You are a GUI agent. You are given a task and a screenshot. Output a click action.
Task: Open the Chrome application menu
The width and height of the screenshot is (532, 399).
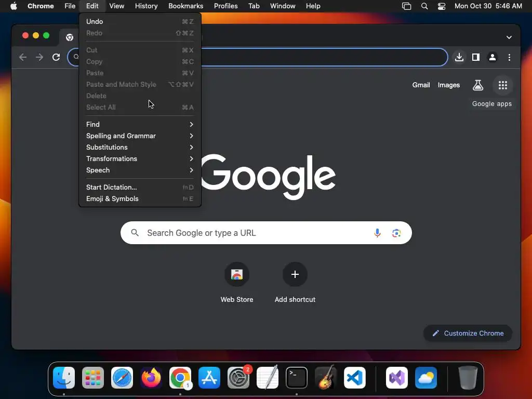pos(41,6)
